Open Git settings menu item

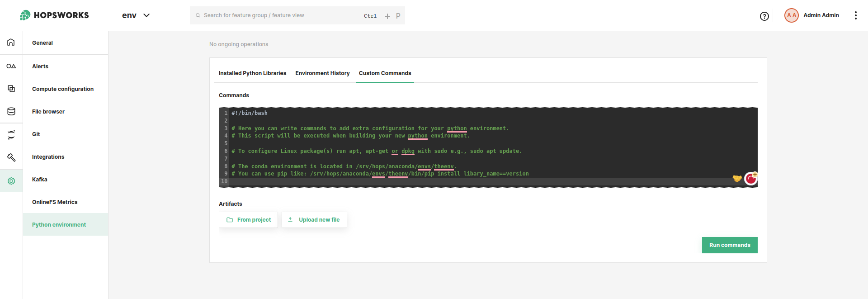pyautogui.click(x=66, y=134)
